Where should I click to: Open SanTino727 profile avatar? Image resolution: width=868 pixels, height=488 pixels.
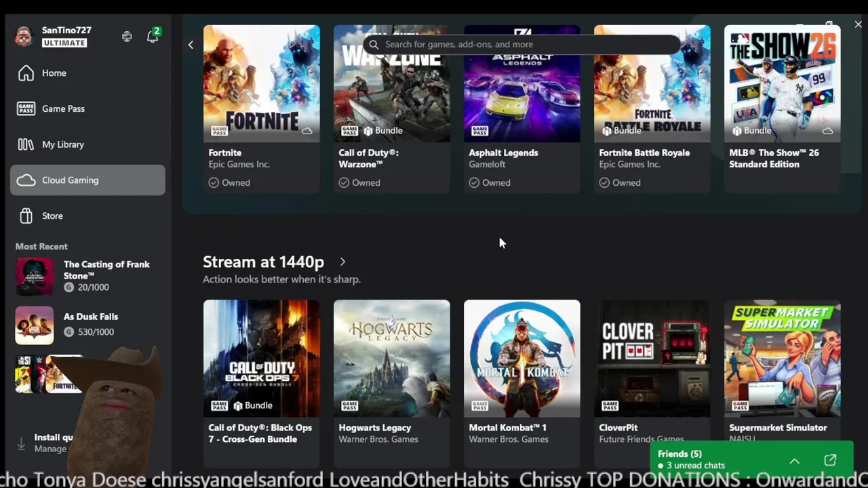(24, 37)
